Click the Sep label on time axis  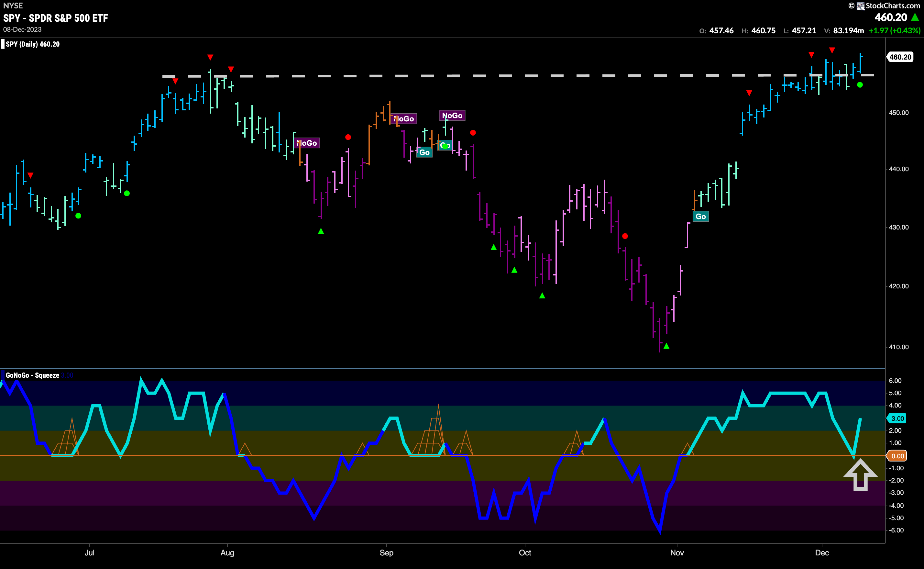point(387,553)
